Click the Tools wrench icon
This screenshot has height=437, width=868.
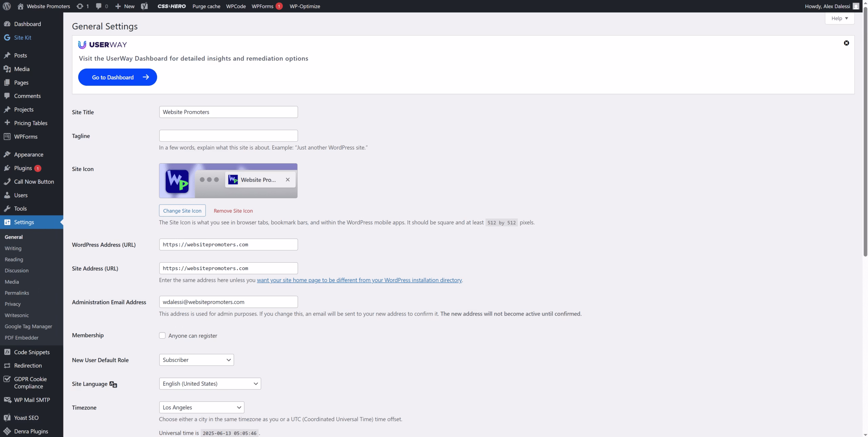[7, 209]
